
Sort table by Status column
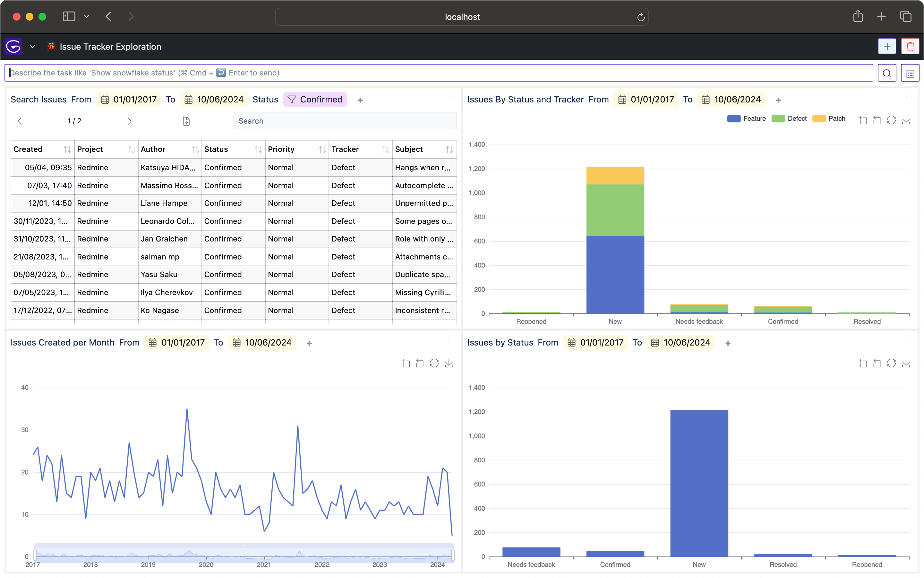(x=259, y=149)
